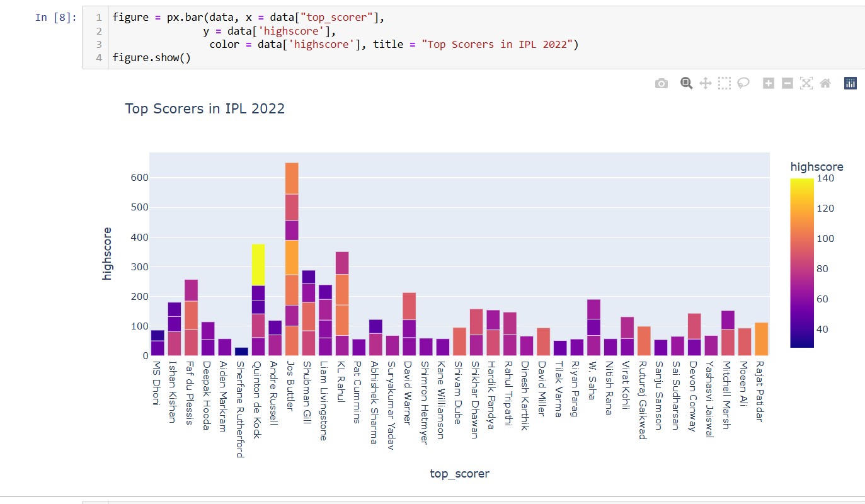The height and width of the screenshot is (504, 865).
Task: Enable Box Select mode
Action: coord(724,83)
